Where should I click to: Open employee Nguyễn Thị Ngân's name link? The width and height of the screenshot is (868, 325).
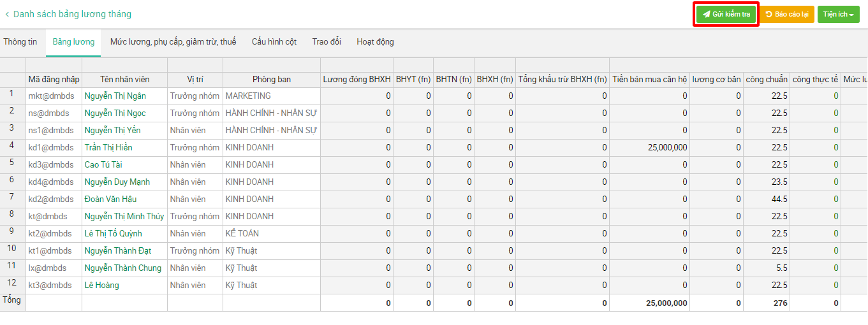(x=115, y=96)
